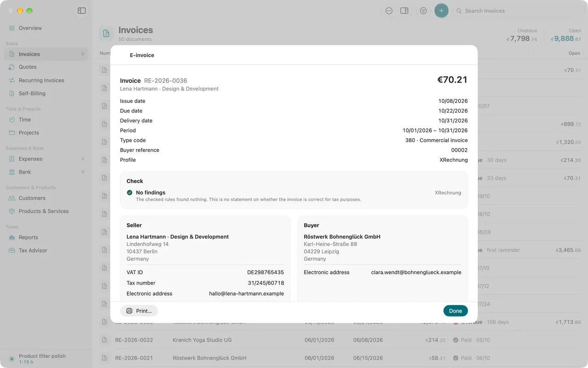Image resolution: width=588 pixels, height=368 pixels.
Task: Click the invoice total €70.21 in the sheet header
Action: click(452, 80)
